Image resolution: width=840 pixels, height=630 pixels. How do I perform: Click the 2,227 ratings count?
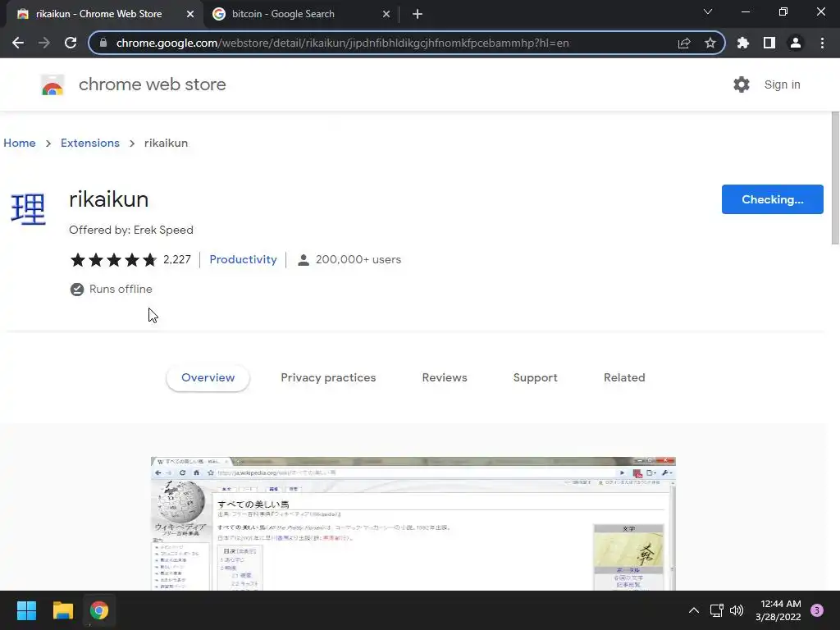[177, 259]
